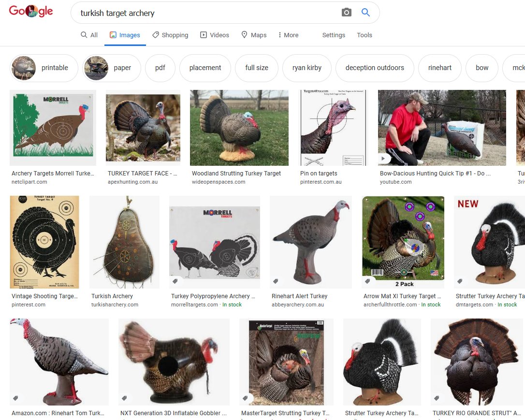Click the archerfullthrottle.com source link

[x=391, y=304]
